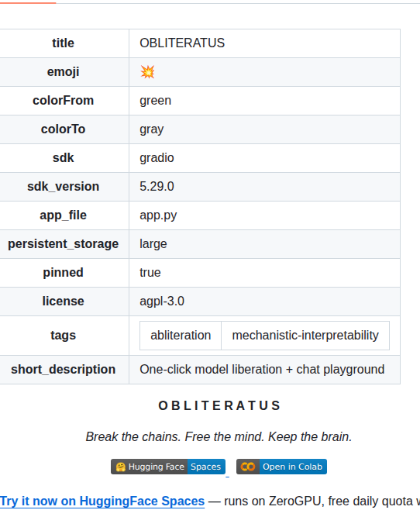This screenshot has width=420, height=510.
Task: Click the Break the chains tagline text
Action: (x=219, y=436)
